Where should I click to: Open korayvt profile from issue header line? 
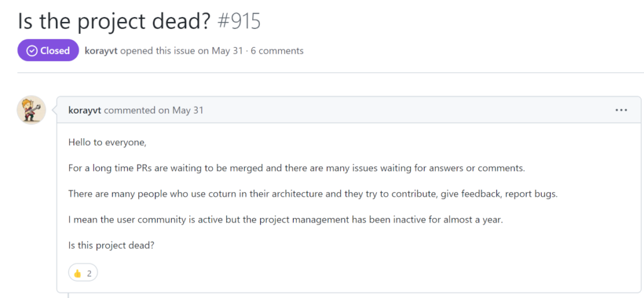(101, 51)
